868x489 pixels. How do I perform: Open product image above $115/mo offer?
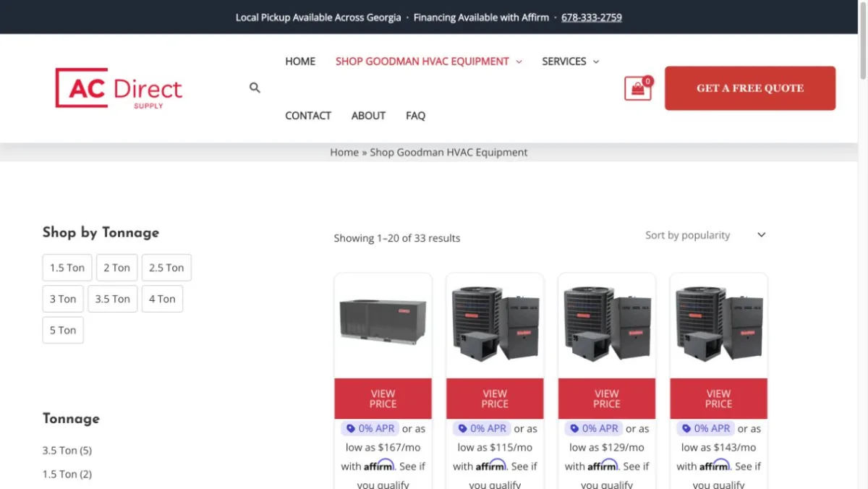coord(495,324)
